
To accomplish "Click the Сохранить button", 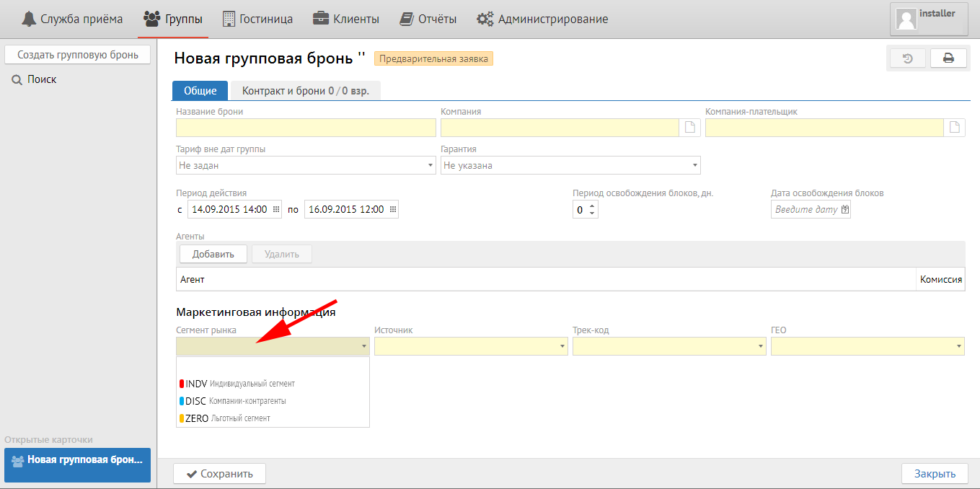I will [219, 474].
